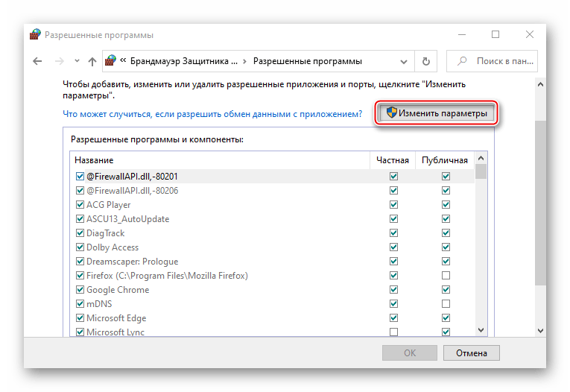Click the "Публичная" column header
This screenshot has width=570, height=392.
[x=445, y=160]
